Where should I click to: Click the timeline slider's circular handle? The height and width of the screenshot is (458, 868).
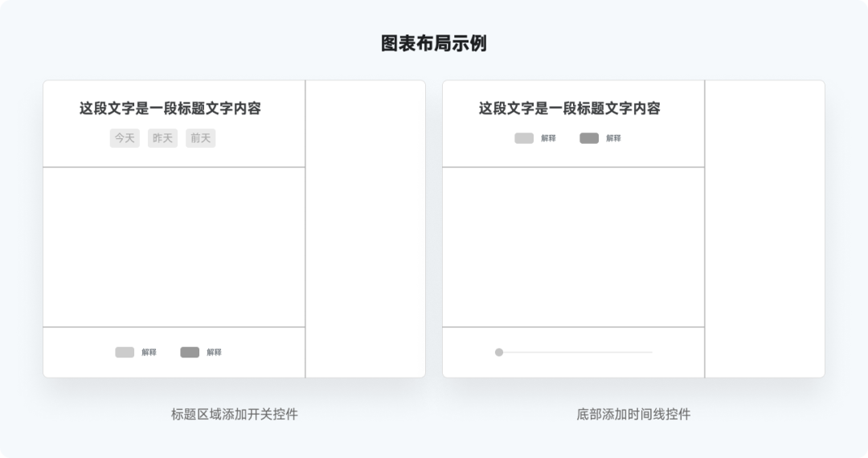point(499,352)
